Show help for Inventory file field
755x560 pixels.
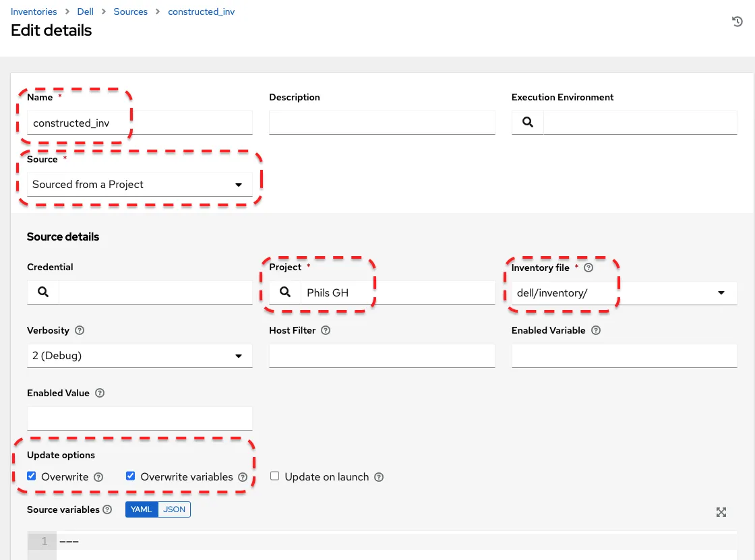coord(588,268)
